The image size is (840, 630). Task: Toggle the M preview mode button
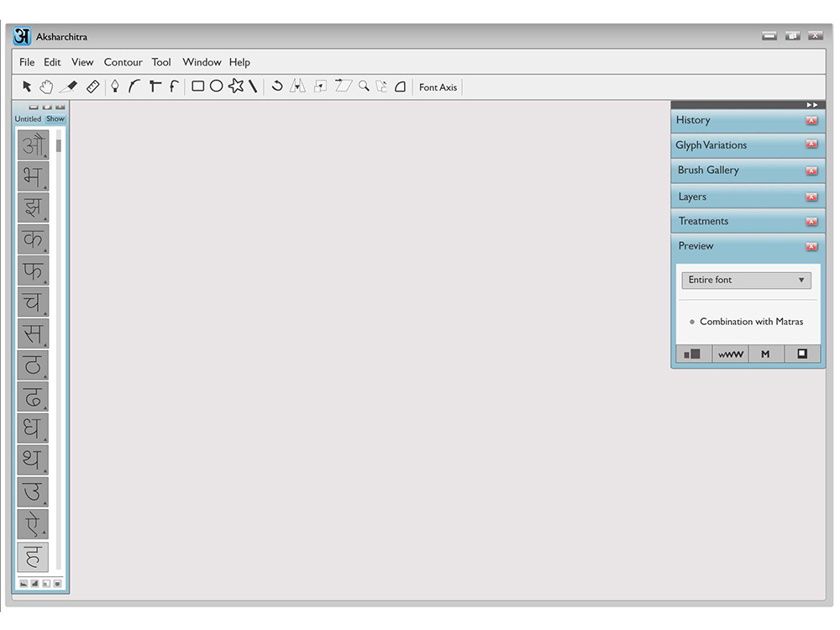point(765,354)
